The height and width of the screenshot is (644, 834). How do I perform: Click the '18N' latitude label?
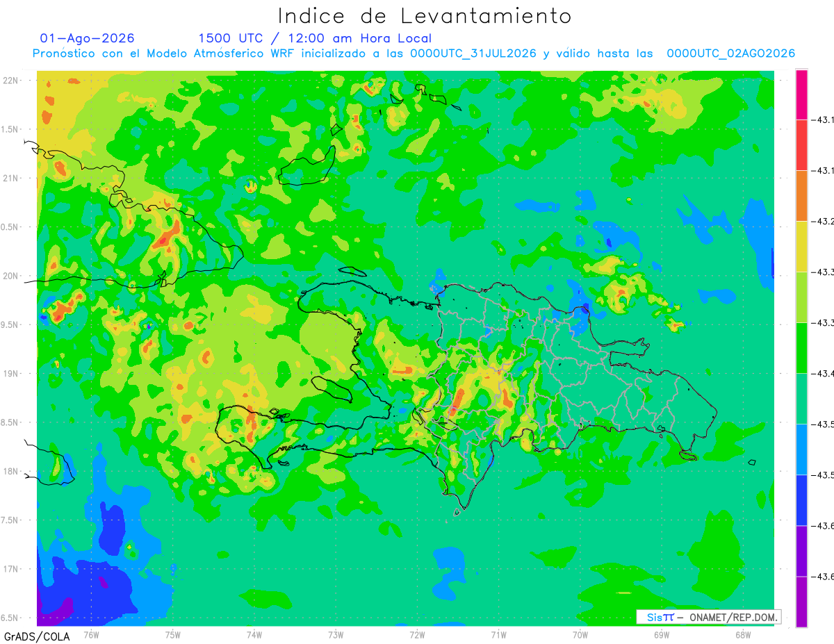click(11, 471)
